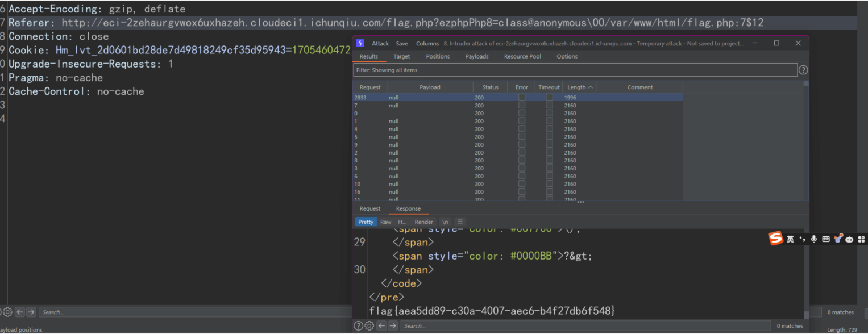
Task: Sort results by Timeout column header
Action: click(x=549, y=87)
